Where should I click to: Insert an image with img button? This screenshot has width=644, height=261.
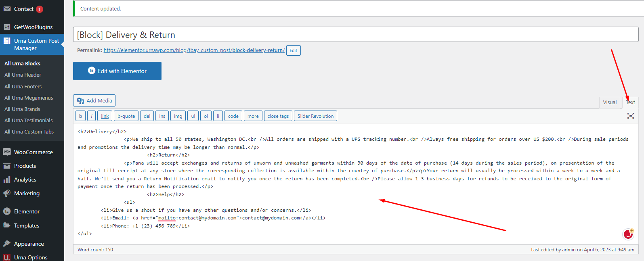pos(178,116)
